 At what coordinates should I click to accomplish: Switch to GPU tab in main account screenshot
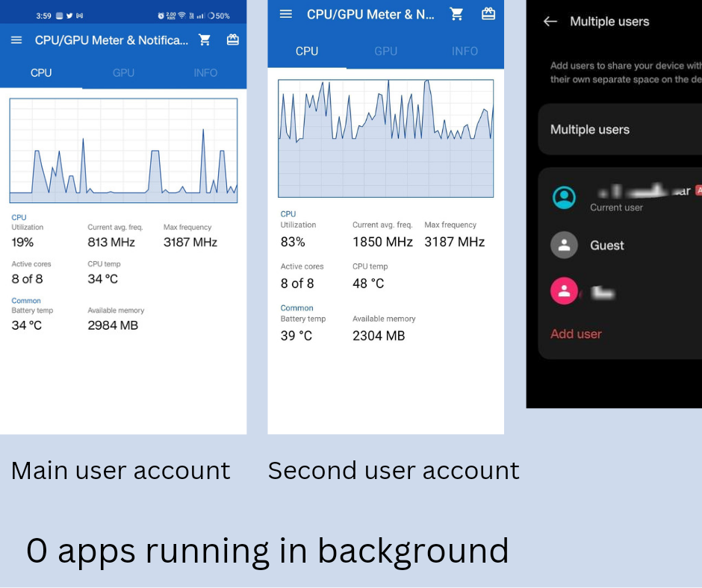point(123,73)
